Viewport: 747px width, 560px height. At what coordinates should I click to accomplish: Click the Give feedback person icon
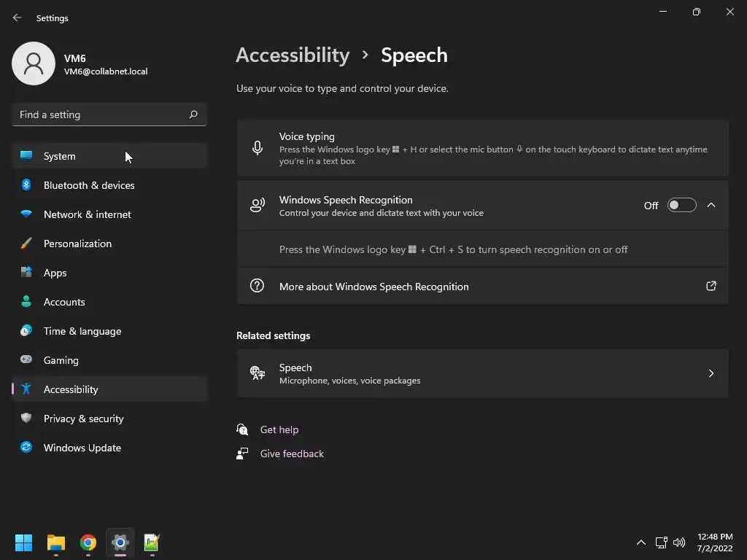[x=242, y=454]
